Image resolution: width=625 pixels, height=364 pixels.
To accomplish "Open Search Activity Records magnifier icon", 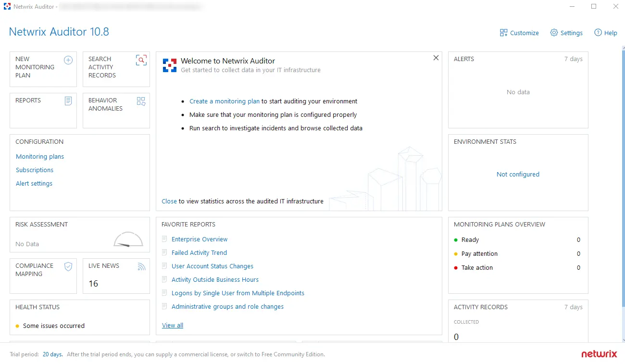I will [141, 60].
